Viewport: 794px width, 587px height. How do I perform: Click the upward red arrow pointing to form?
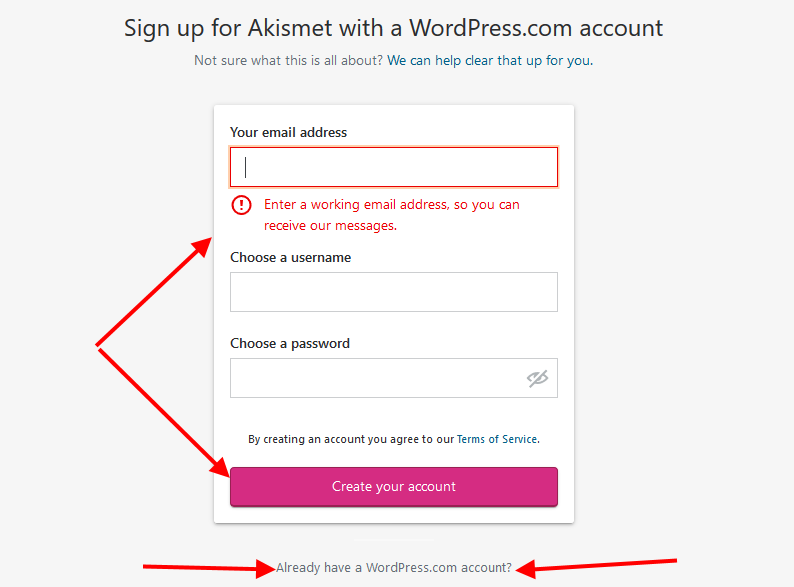point(154,292)
